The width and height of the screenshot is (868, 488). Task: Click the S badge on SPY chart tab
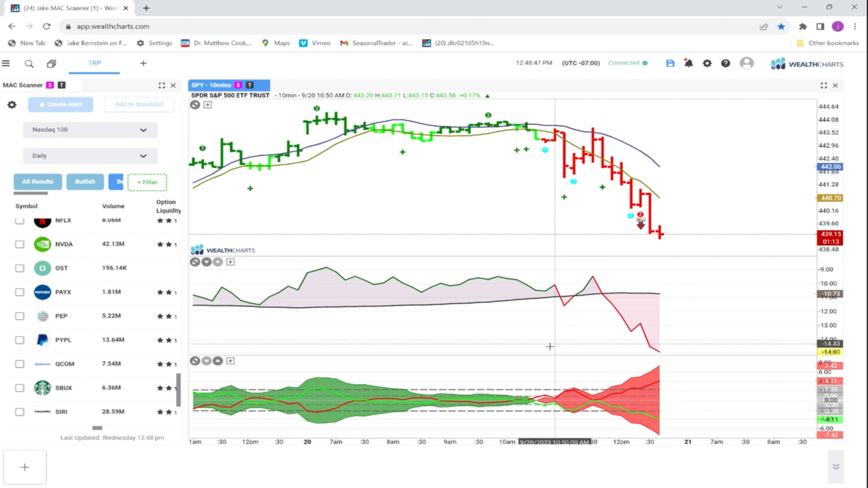(x=238, y=85)
